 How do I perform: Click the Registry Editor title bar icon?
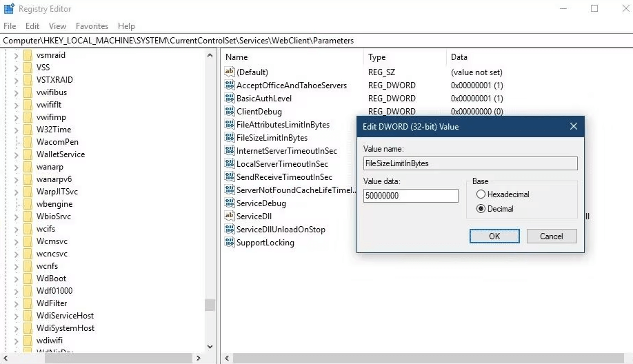point(9,9)
